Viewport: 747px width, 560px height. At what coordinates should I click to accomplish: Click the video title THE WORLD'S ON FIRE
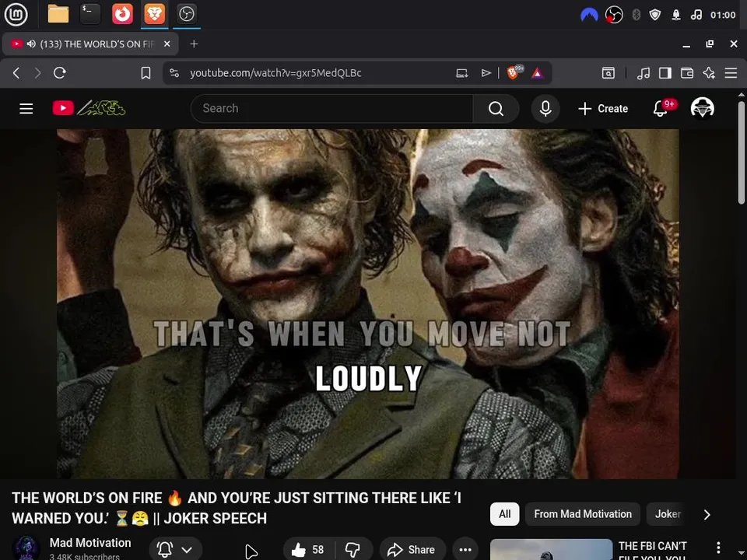point(237,508)
